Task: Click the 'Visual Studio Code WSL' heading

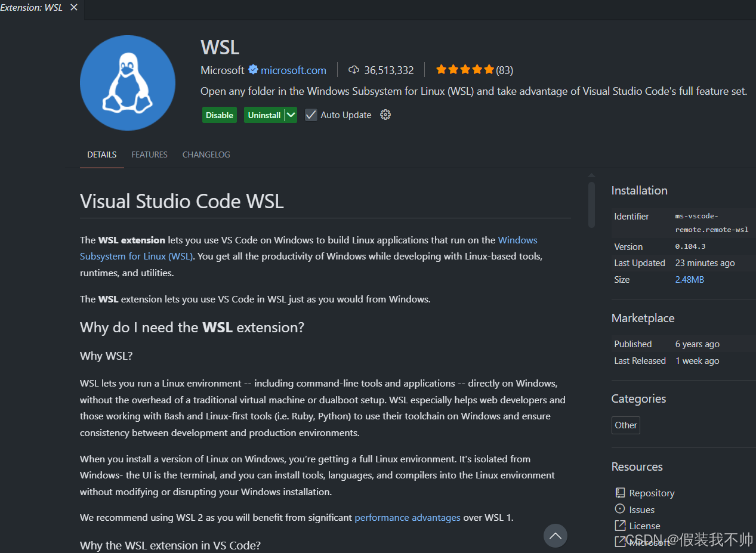Action: pos(182,201)
